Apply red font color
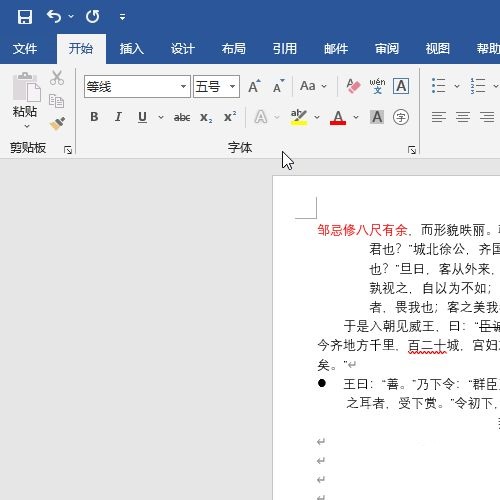This screenshot has height=500, width=500. (x=338, y=117)
